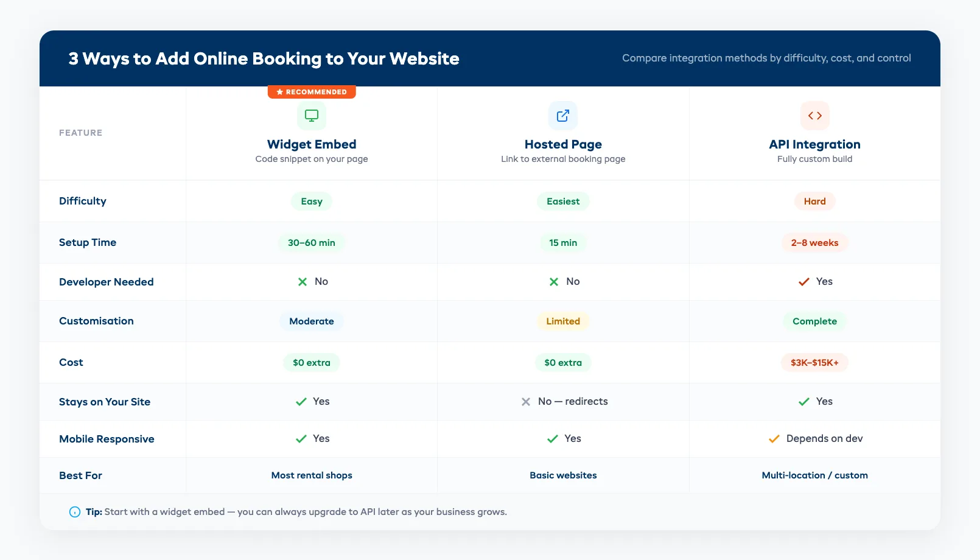Screen dimensions: 980x560
Task: Expand the Hard difficulty badge
Action: point(814,201)
